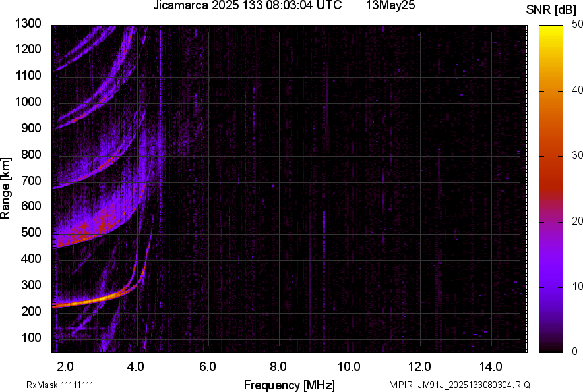Screen dimensions: 583x392
Task: Click the '40' colorbar tick label
Action: point(577,90)
